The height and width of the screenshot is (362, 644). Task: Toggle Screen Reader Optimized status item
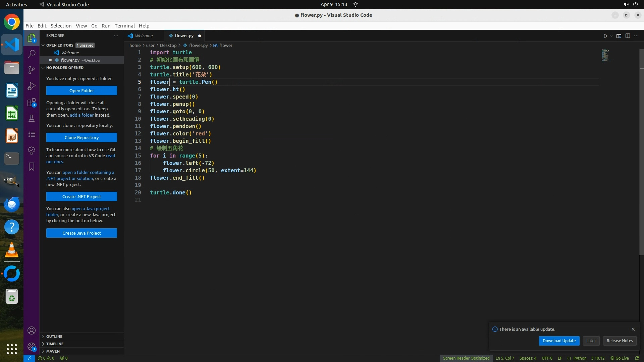pos(466,358)
